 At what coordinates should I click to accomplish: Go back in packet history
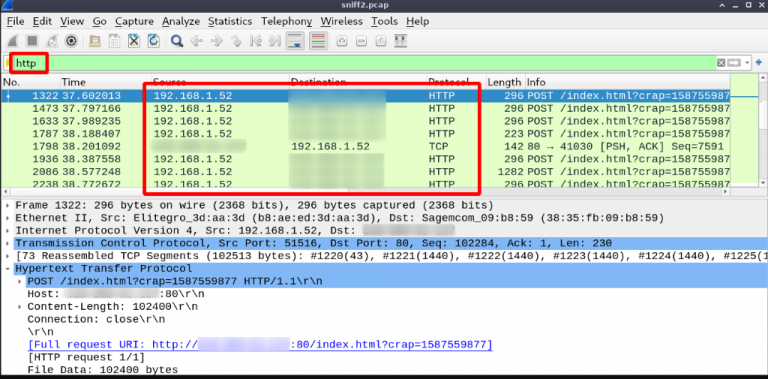pyautogui.click(x=196, y=41)
